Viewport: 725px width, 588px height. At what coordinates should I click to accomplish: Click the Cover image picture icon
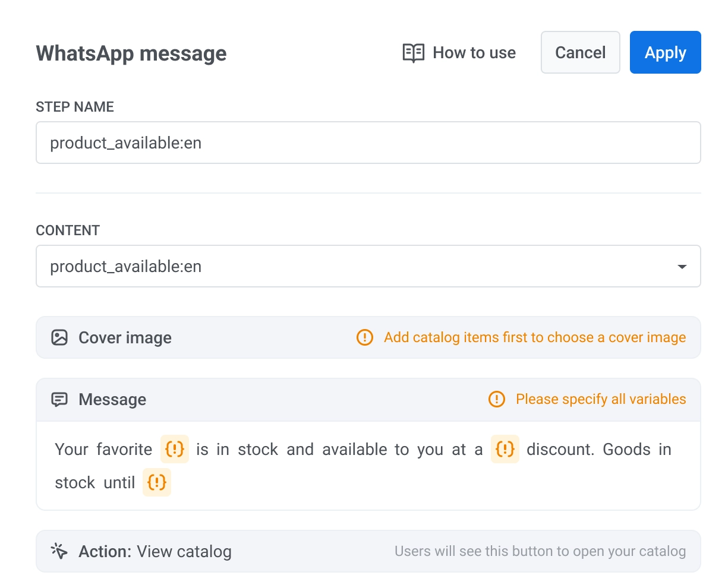(x=59, y=336)
